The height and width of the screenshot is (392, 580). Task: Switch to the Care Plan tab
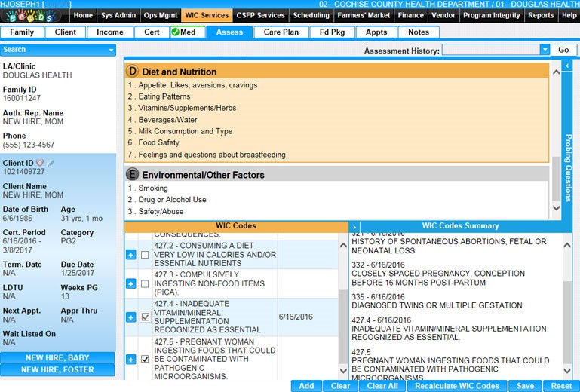[281, 32]
